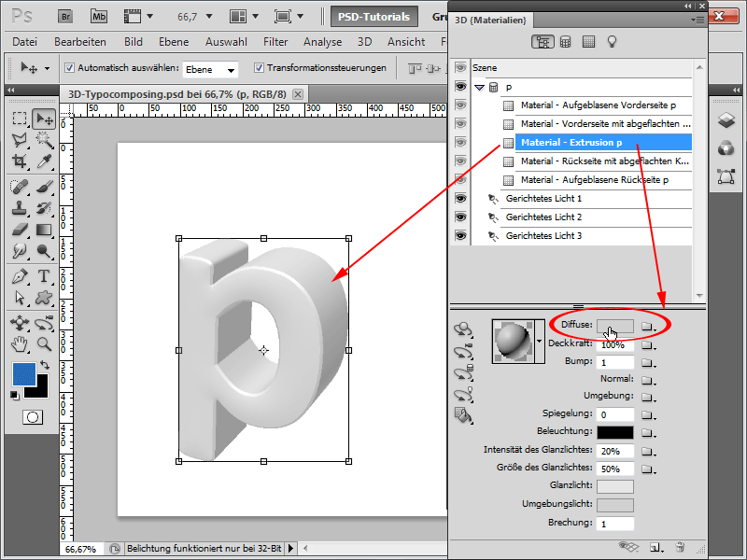The width and height of the screenshot is (747, 560).
Task: Select the Pen tool
Action: point(19,276)
